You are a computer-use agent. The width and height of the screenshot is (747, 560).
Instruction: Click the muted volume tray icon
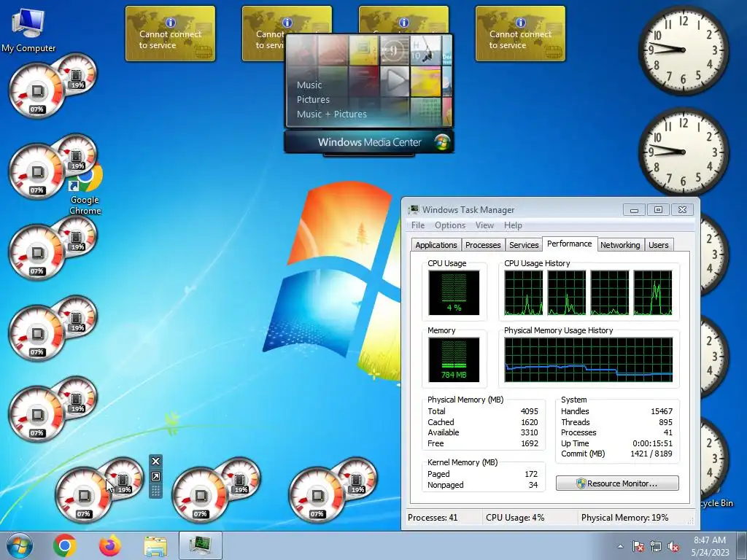point(673,546)
